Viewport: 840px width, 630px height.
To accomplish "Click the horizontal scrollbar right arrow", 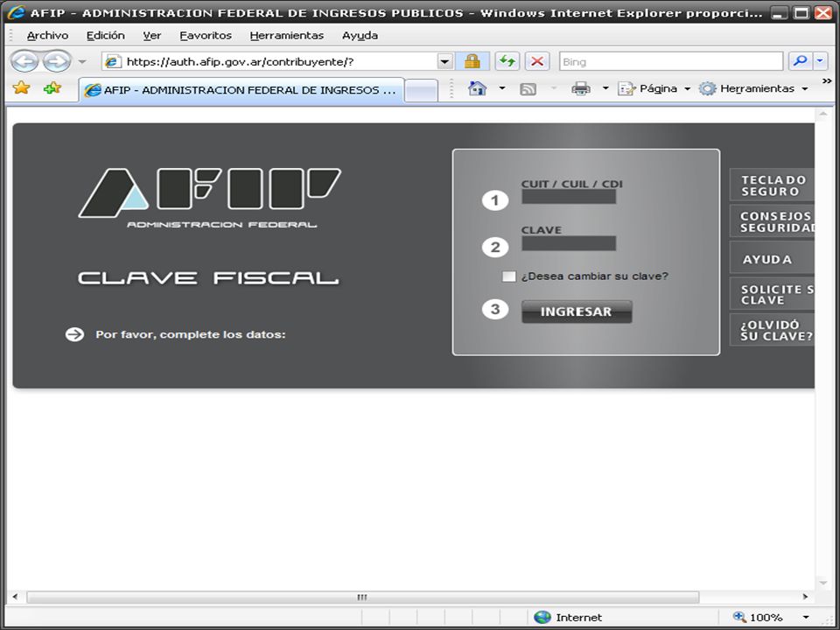I will [806, 597].
